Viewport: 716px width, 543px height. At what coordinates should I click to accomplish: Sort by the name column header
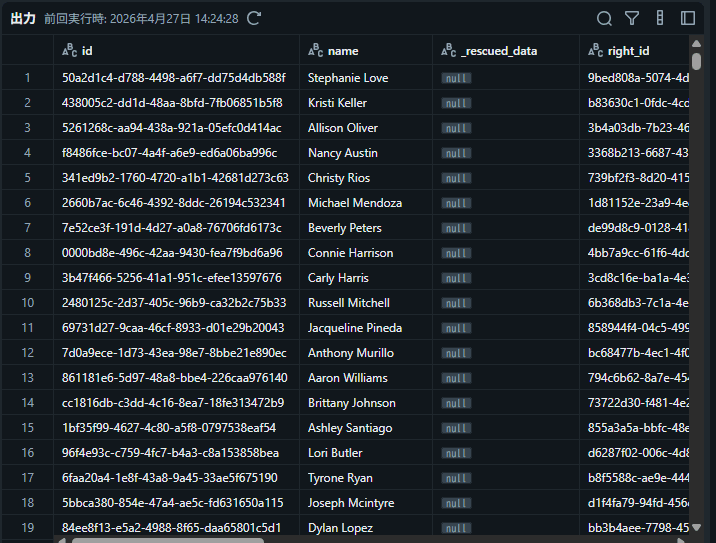[x=366, y=50]
